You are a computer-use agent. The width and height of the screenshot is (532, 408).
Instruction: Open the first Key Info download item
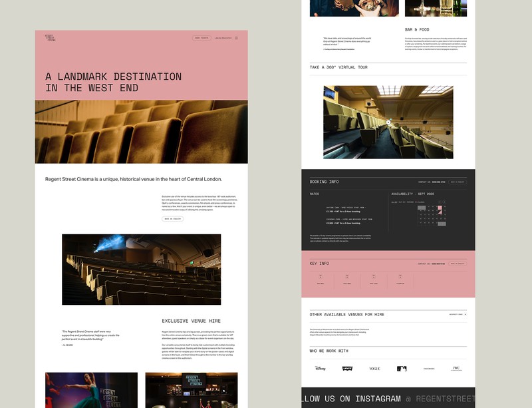point(321,280)
